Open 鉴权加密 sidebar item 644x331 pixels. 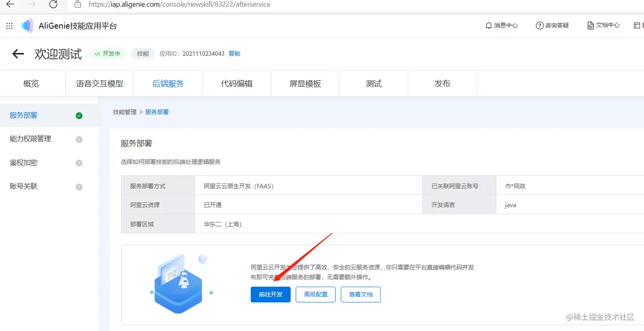tap(49, 163)
